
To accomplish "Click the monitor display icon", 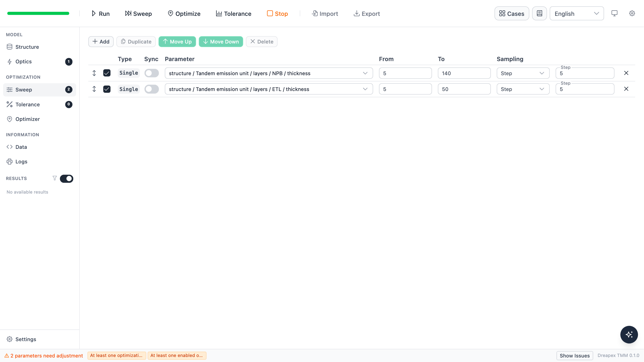I will point(614,14).
